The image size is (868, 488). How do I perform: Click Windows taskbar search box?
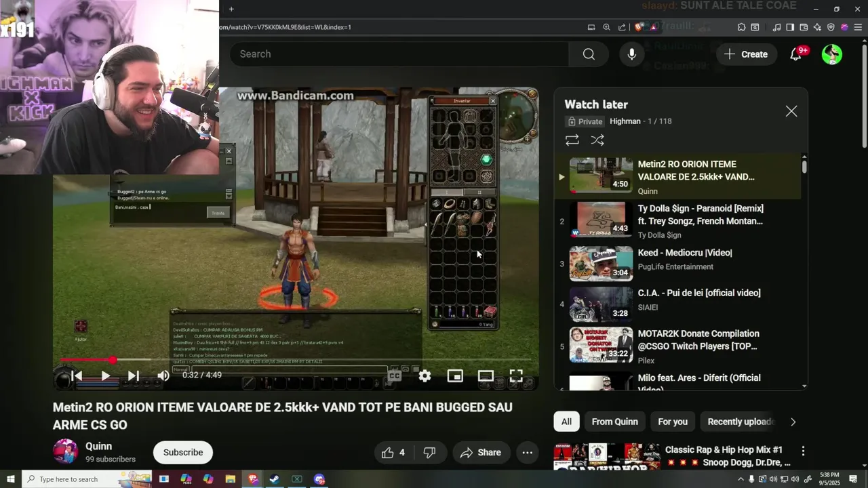[x=86, y=479]
